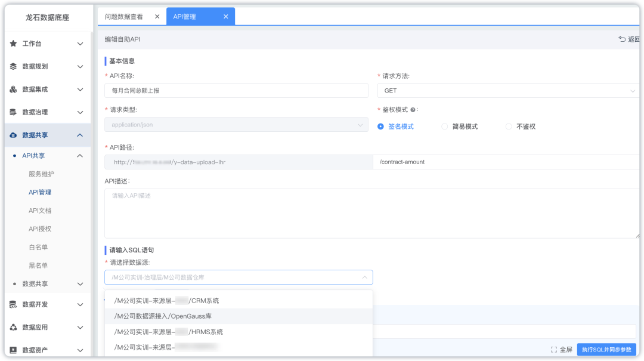Choose the CRM系统 data source option
This screenshot has height=361, width=644.
pyautogui.click(x=239, y=301)
